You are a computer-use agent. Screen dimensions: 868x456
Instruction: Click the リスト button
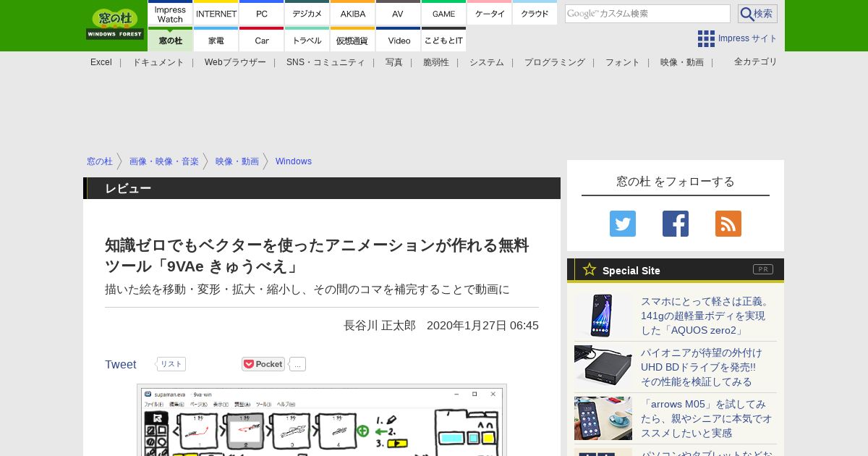click(171, 364)
